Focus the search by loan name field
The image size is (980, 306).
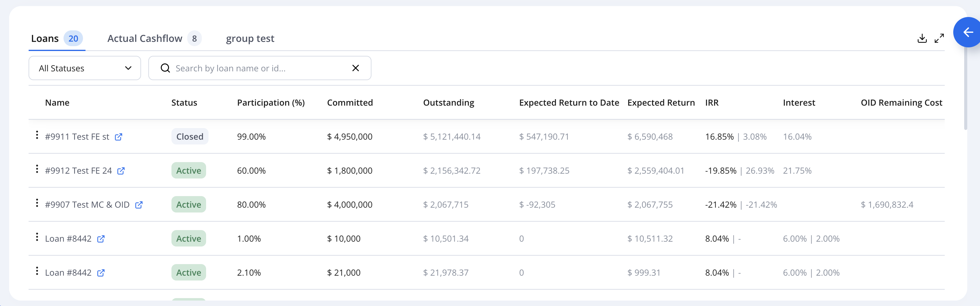(260, 68)
